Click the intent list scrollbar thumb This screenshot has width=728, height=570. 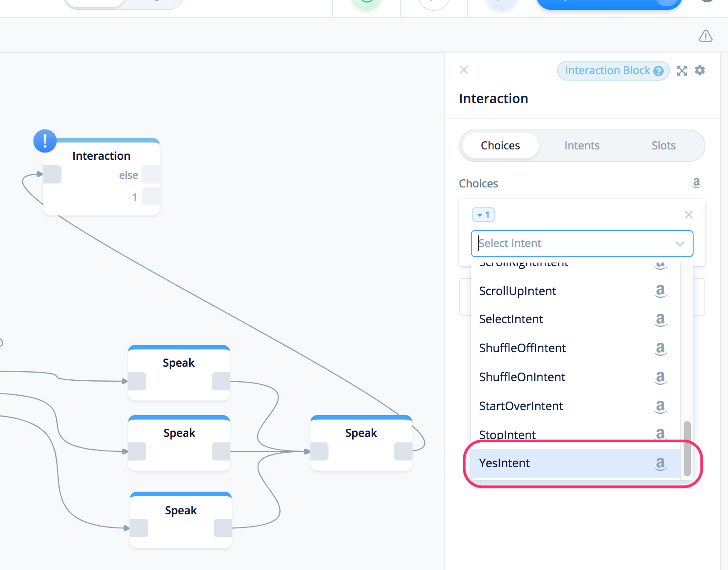pyautogui.click(x=687, y=448)
